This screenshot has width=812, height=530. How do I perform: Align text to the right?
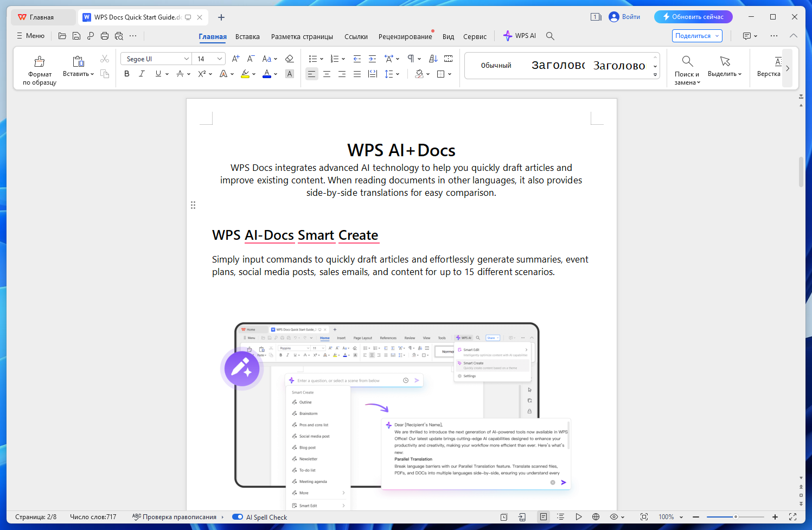tap(342, 74)
